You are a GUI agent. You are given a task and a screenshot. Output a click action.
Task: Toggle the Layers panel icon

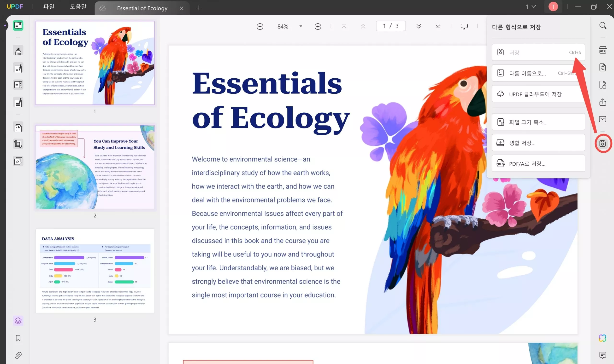tap(18, 321)
